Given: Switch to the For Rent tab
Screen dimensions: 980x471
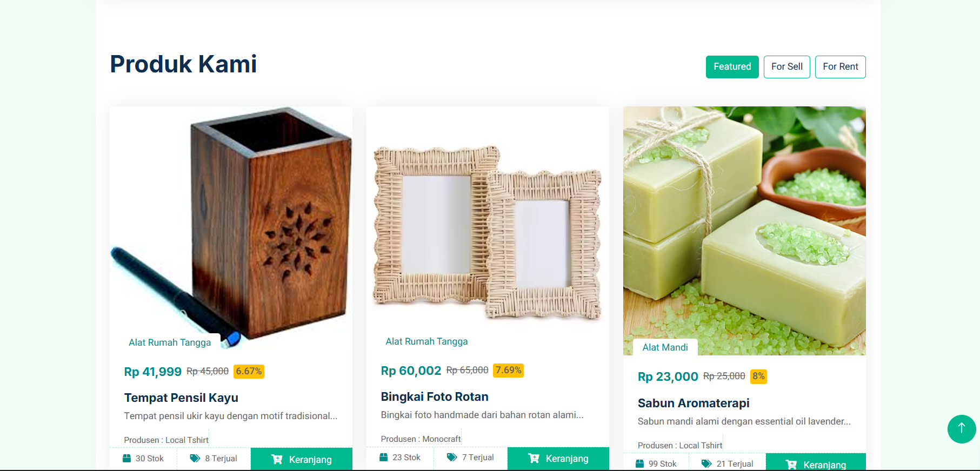Looking at the screenshot, I should point(840,67).
